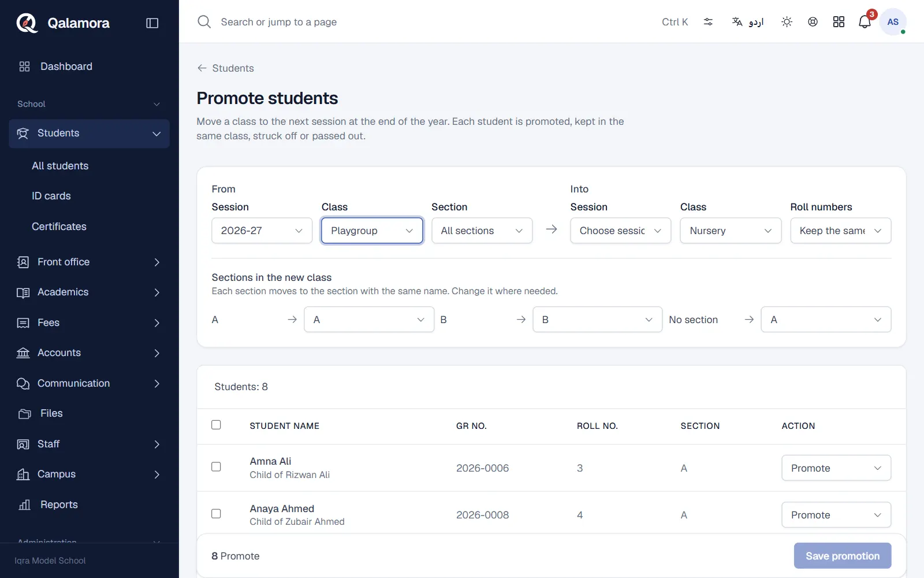Open the Roll numbers Keep the same dropdown
The width and height of the screenshot is (924, 578).
coord(840,231)
